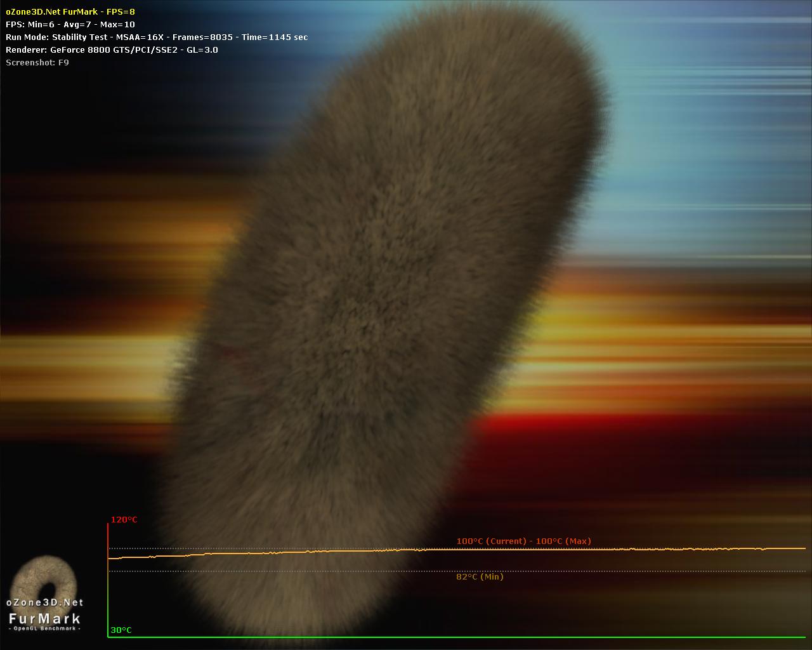Click the '82°C (Min)' temperature label
Viewport: 812px width, 650px height.
click(480, 577)
